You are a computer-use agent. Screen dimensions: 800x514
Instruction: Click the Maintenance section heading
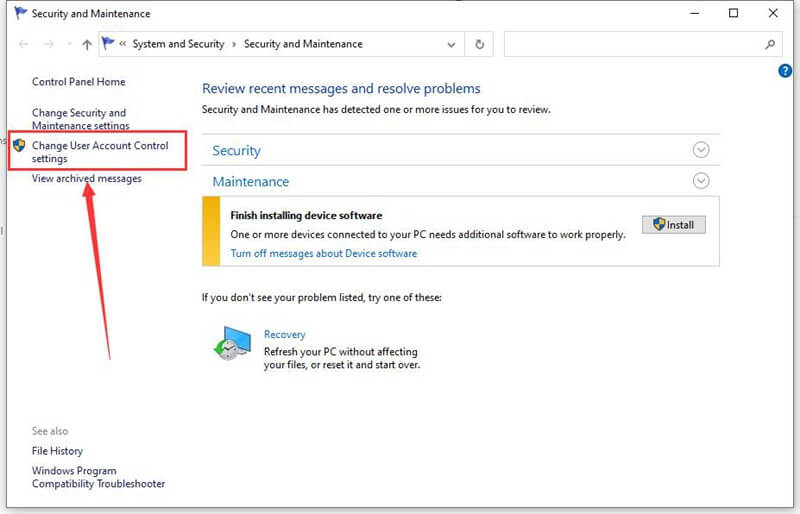251,182
